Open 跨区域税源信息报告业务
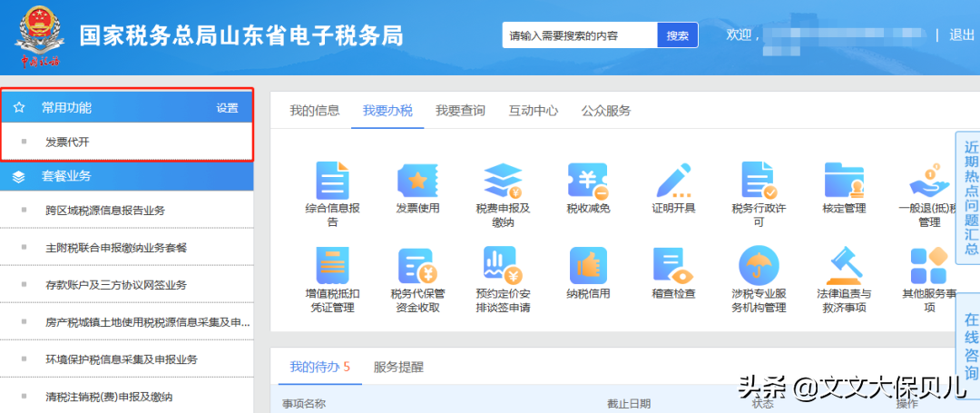Screen dimensions: 980x413 (x=105, y=211)
